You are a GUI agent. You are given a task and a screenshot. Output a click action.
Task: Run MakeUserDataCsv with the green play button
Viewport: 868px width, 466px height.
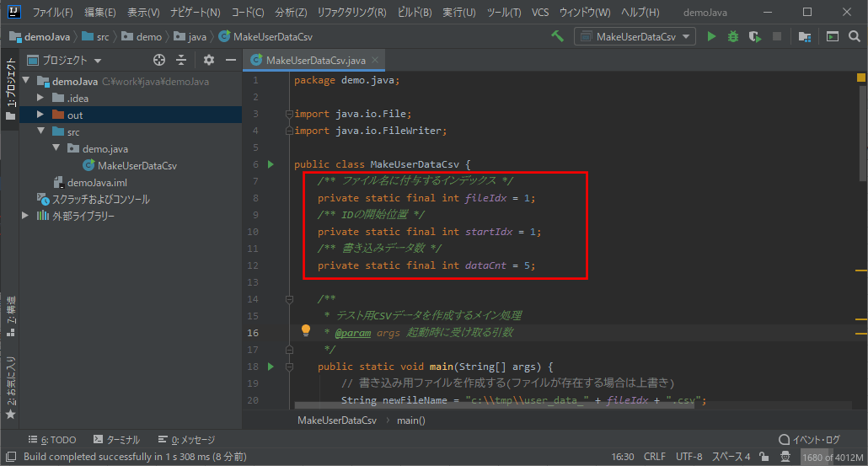(711, 36)
